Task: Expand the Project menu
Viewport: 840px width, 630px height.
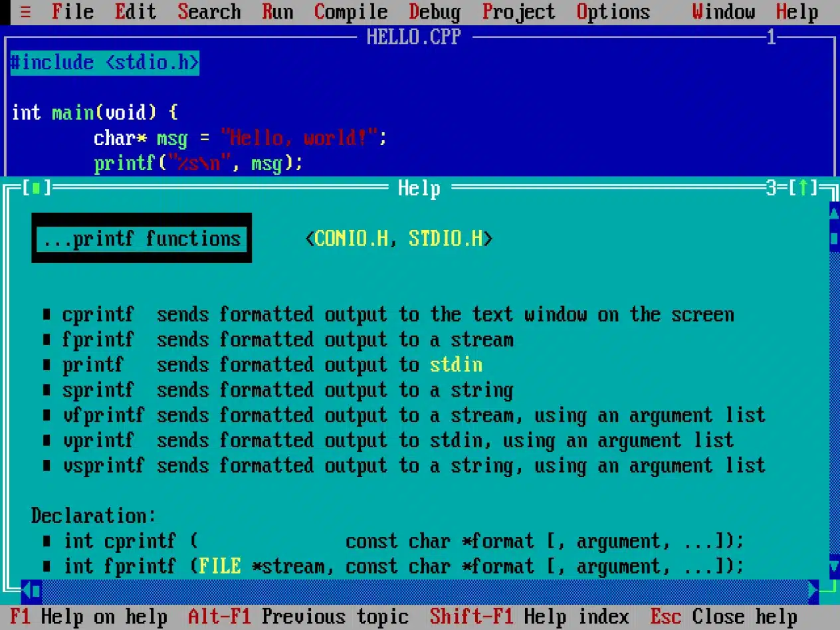Action: click(x=518, y=12)
